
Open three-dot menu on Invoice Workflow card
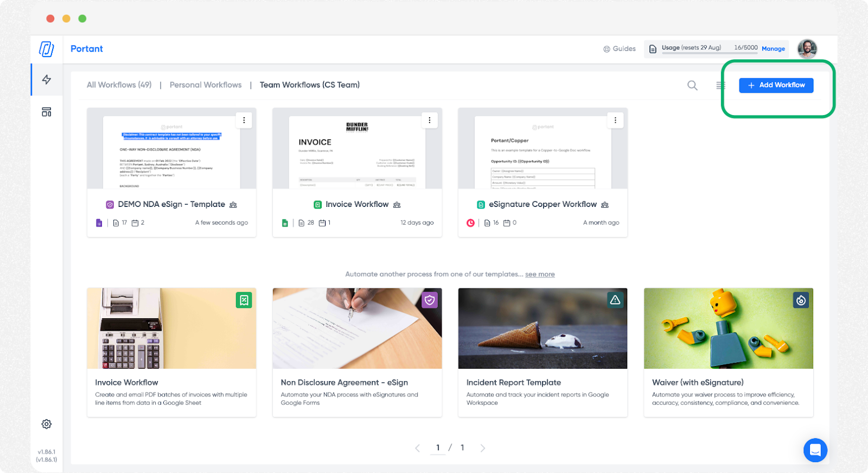(430, 120)
